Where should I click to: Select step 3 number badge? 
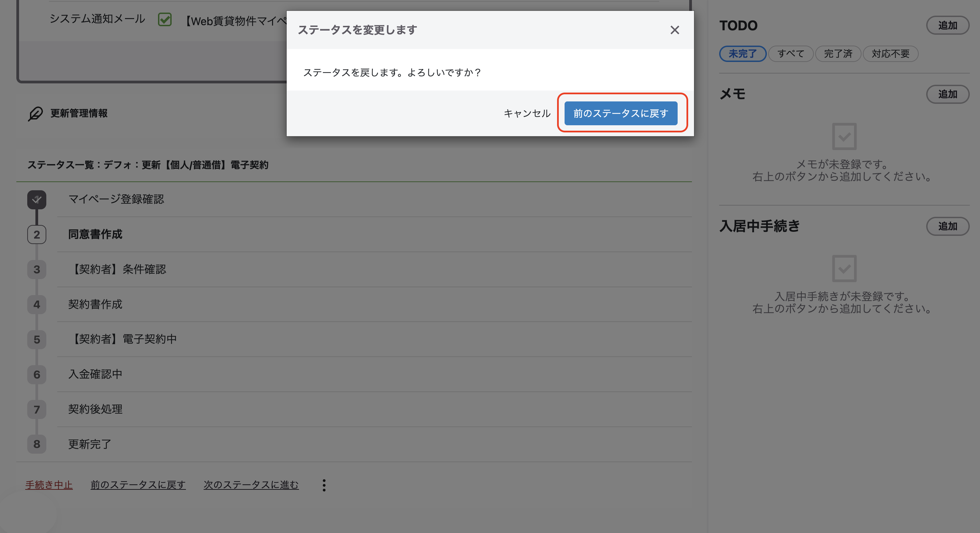click(x=36, y=270)
